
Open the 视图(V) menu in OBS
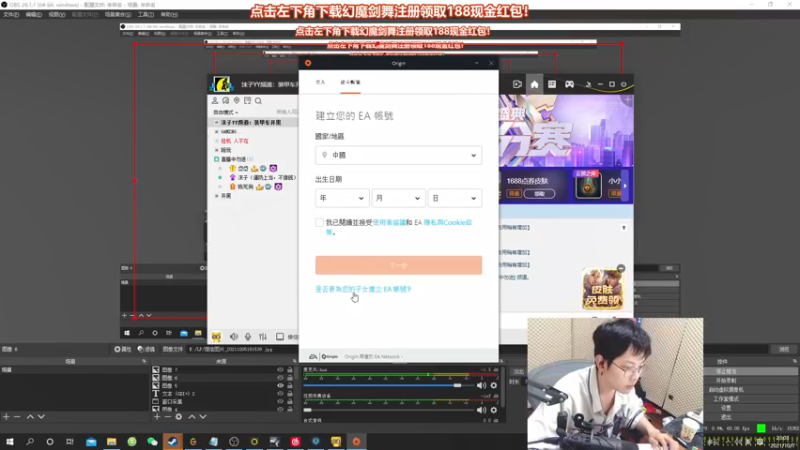point(57,15)
